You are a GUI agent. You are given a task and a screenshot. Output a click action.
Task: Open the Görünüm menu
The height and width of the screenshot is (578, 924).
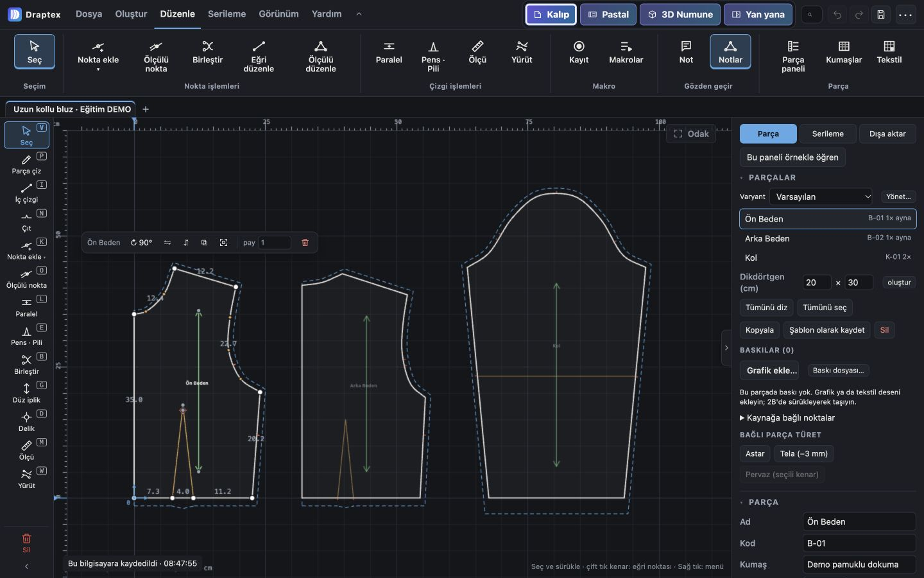pyautogui.click(x=278, y=14)
